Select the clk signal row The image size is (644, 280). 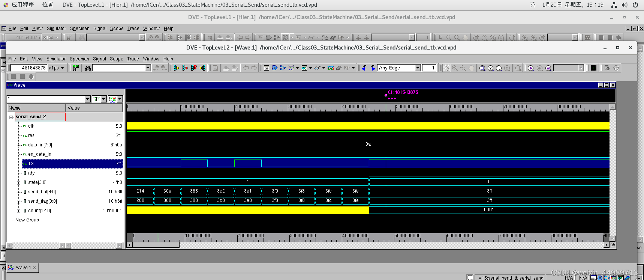72,126
